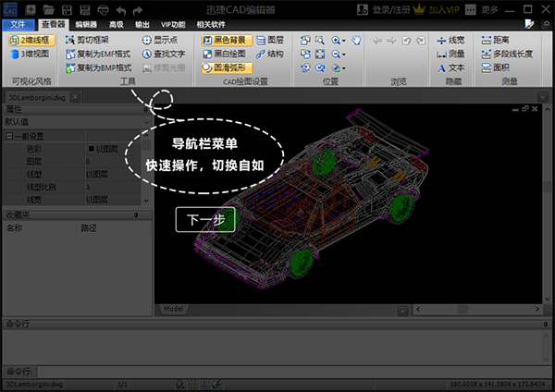Toggle the 圆滑弧形 smooth arcs option
The width and height of the screenshot is (555, 392).
227,67
